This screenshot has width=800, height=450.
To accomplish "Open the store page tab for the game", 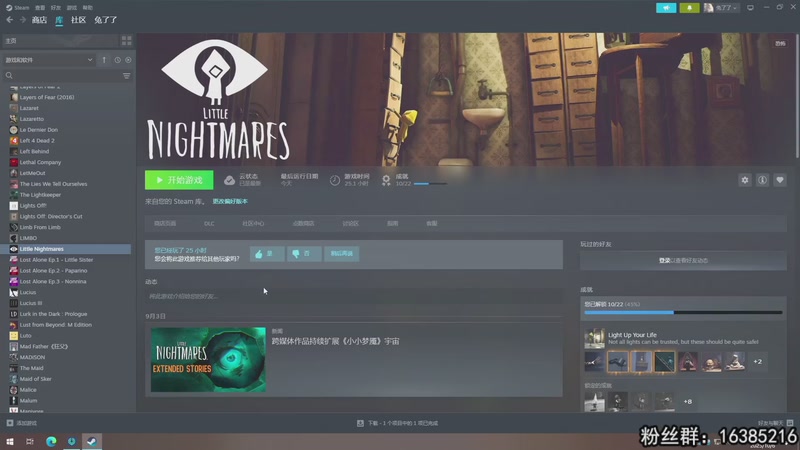I will click(165, 223).
